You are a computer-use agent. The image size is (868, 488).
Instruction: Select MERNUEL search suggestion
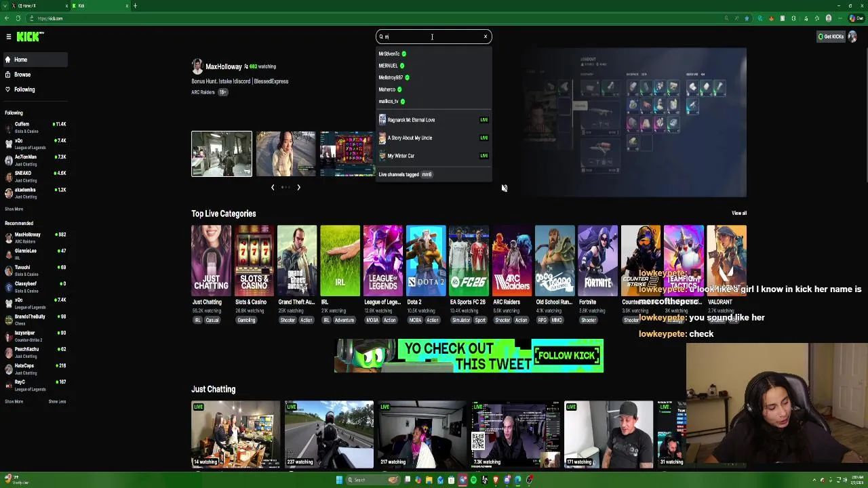click(434, 66)
